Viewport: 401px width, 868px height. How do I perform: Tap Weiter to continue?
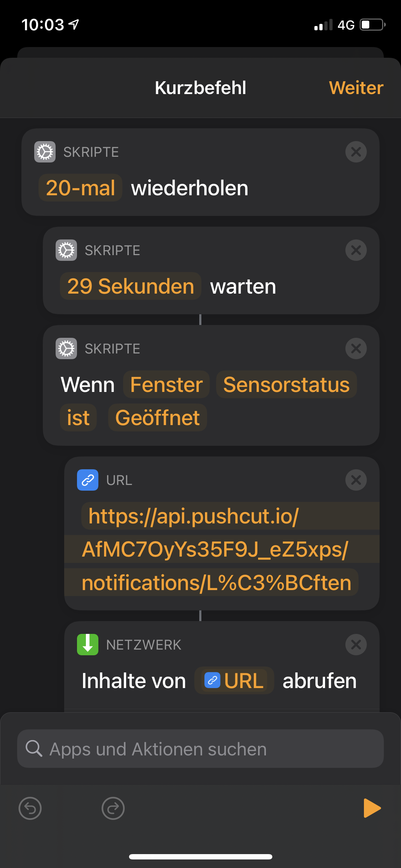tap(356, 88)
